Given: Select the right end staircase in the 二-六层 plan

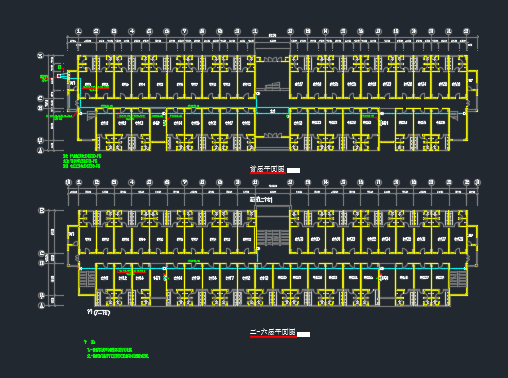Looking at the screenshot, I should coord(457,279).
